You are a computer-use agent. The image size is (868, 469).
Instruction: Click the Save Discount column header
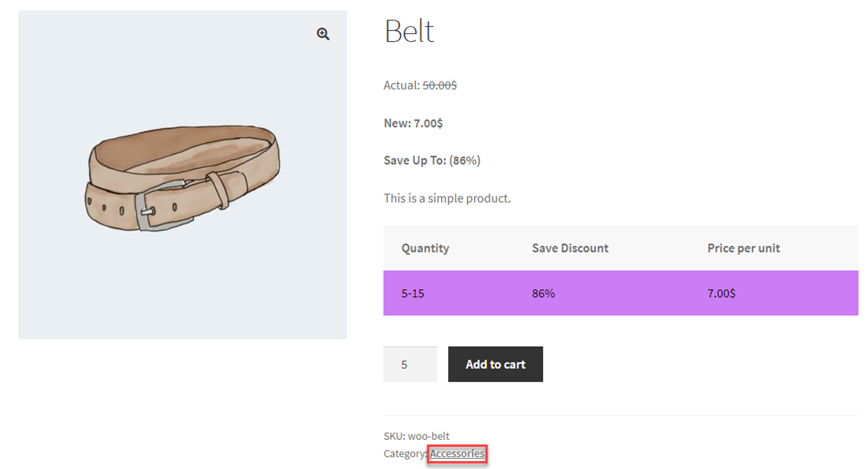570,248
